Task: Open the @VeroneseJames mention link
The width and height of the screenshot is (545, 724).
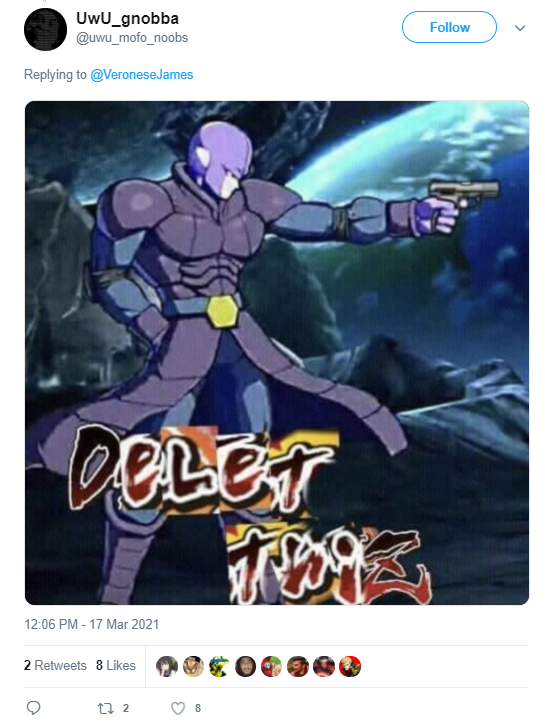Action: click(142, 74)
